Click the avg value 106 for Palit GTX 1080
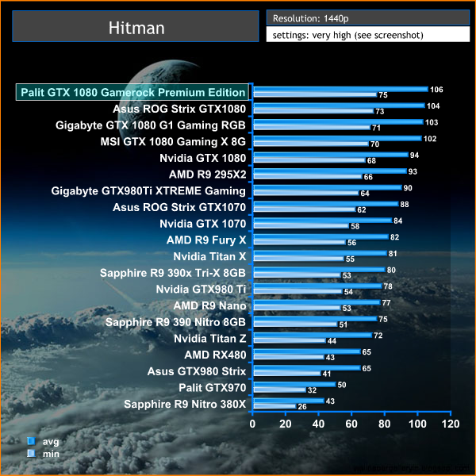476x476 pixels. tap(436, 90)
